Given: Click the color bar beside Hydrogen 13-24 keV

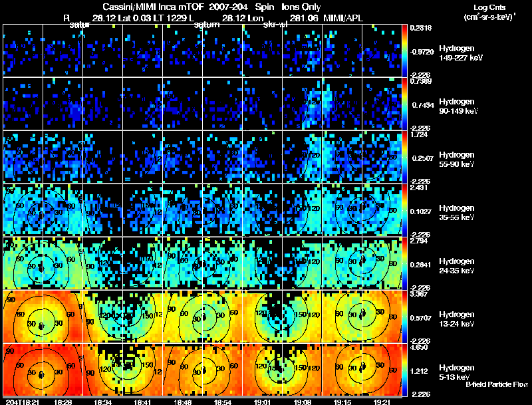Looking at the screenshot, I should (x=404, y=317).
